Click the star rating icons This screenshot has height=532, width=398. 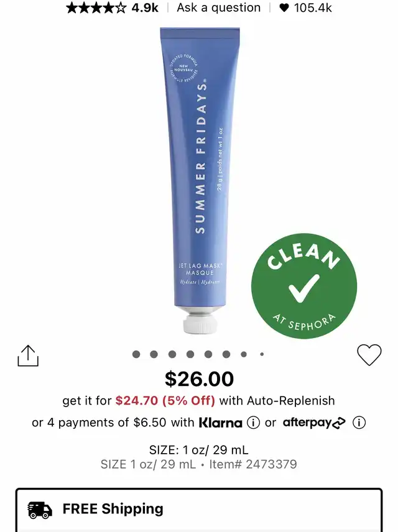coord(96,7)
